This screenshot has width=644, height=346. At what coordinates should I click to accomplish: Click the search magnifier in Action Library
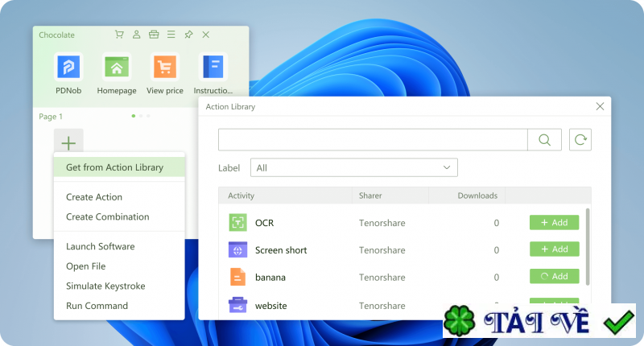(545, 140)
